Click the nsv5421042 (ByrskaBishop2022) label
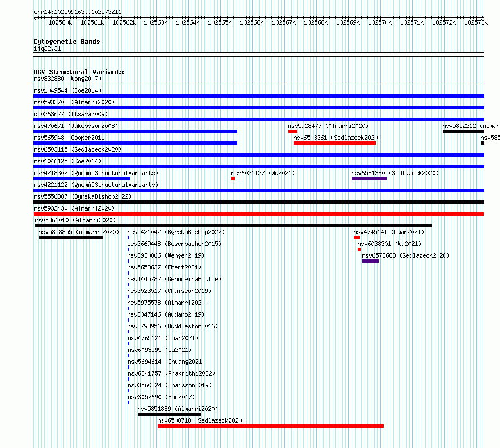Viewport: 500px width, 448px height. [x=176, y=232]
